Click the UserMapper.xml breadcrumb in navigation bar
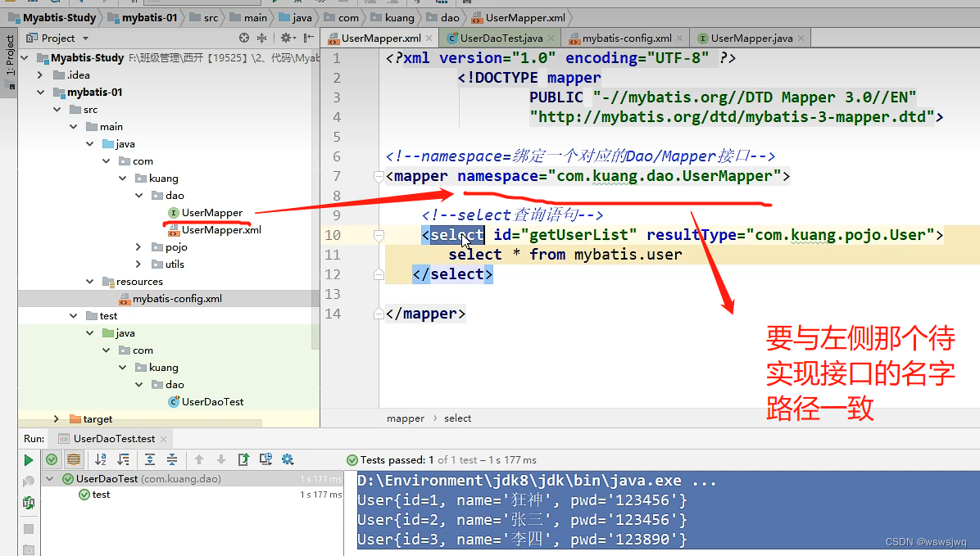 519,17
